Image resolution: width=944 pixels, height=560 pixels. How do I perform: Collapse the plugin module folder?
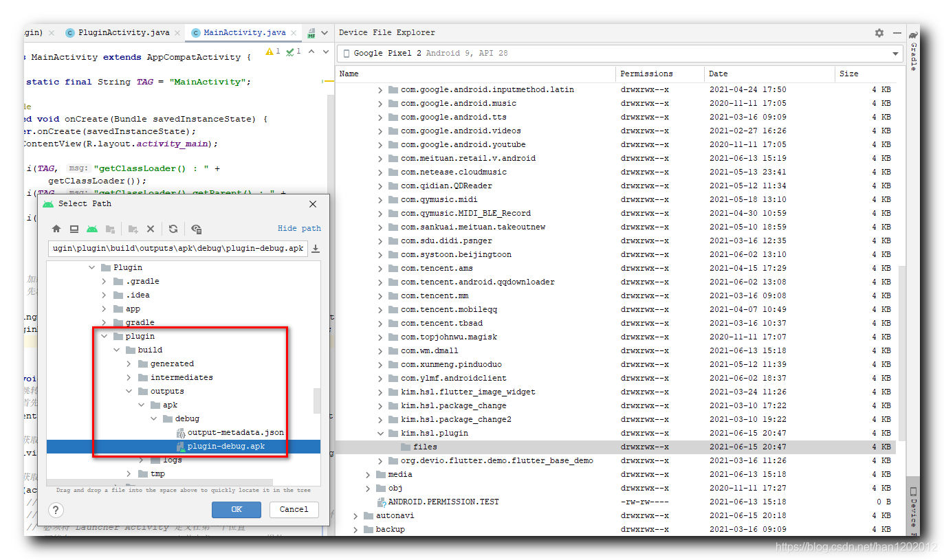tap(105, 336)
